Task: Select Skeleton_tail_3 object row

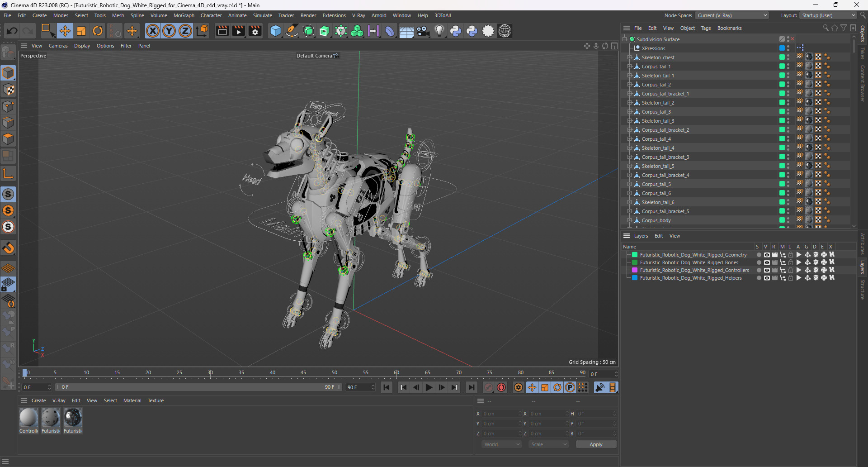Action: click(x=658, y=121)
